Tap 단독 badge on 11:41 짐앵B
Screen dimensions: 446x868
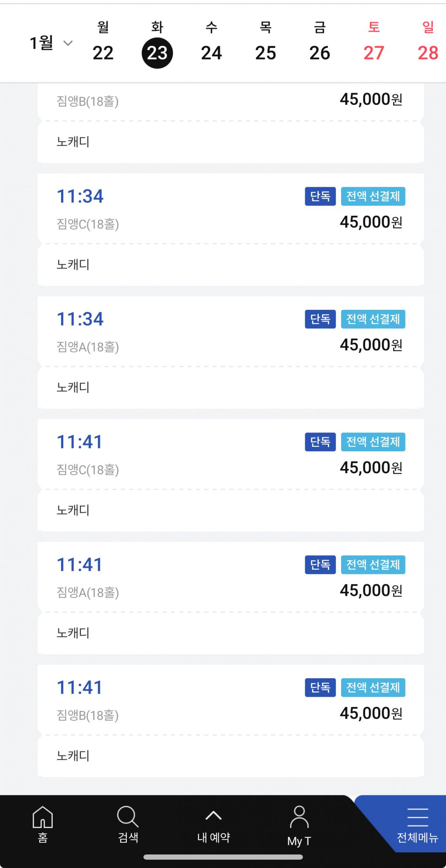click(320, 688)
